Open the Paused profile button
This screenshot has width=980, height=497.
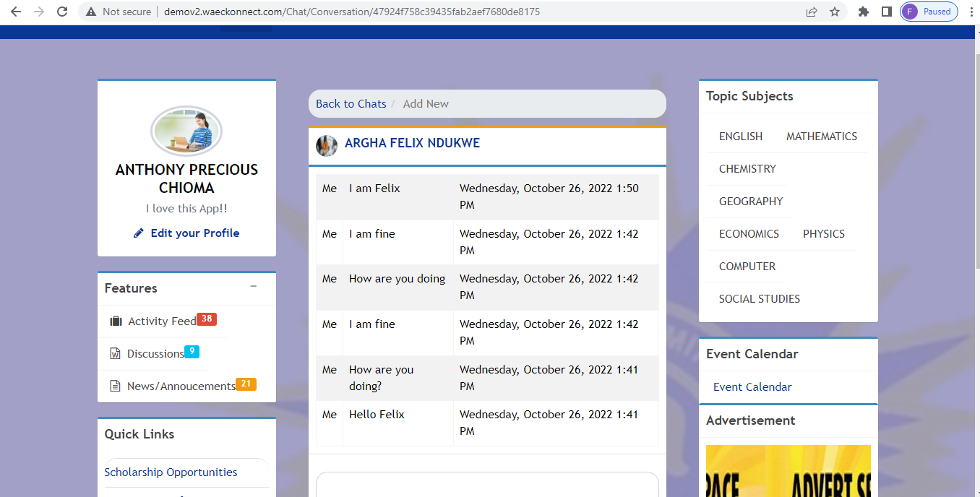pyautogui.click(x=929, y=12)
